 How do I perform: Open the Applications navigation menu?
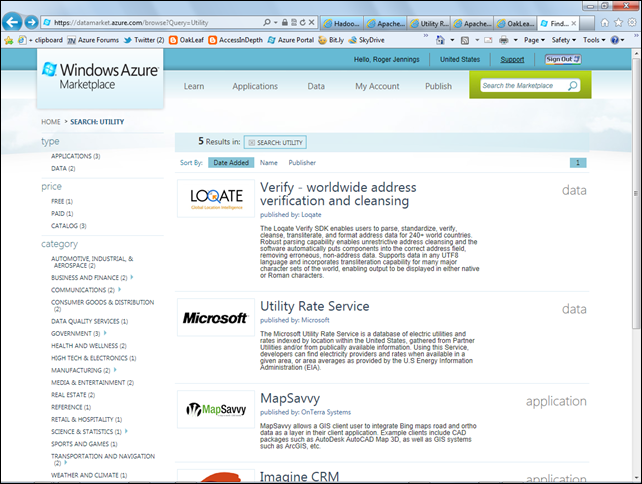(255, 86)
